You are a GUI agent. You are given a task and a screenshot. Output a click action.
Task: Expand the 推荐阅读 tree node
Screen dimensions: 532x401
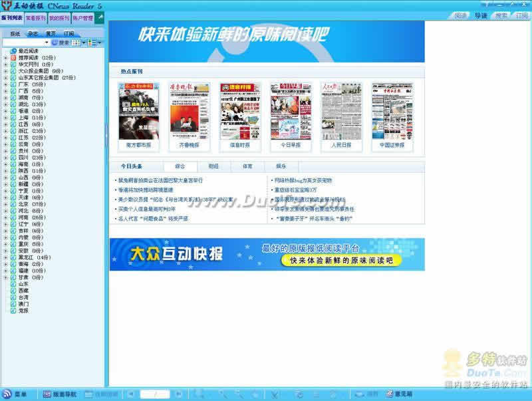pyautogui.click(x=5, y=58)
